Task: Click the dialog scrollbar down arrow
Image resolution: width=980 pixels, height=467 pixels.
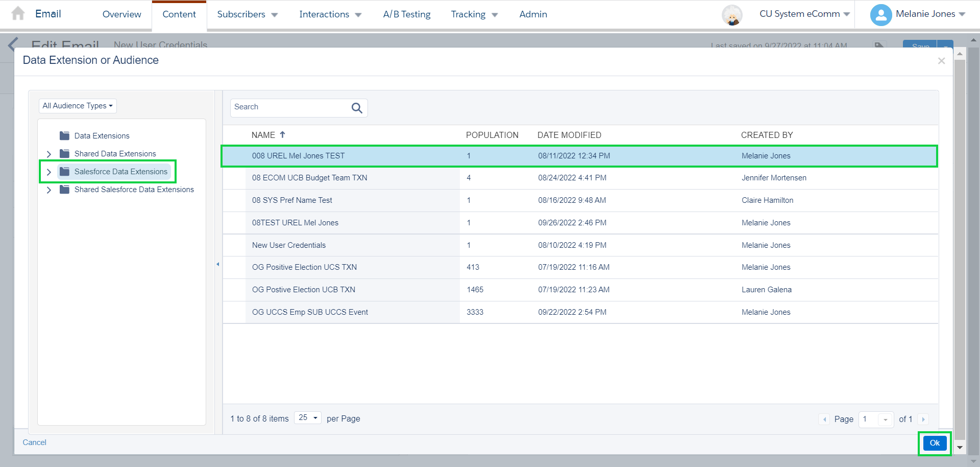Action: (960, 448)
